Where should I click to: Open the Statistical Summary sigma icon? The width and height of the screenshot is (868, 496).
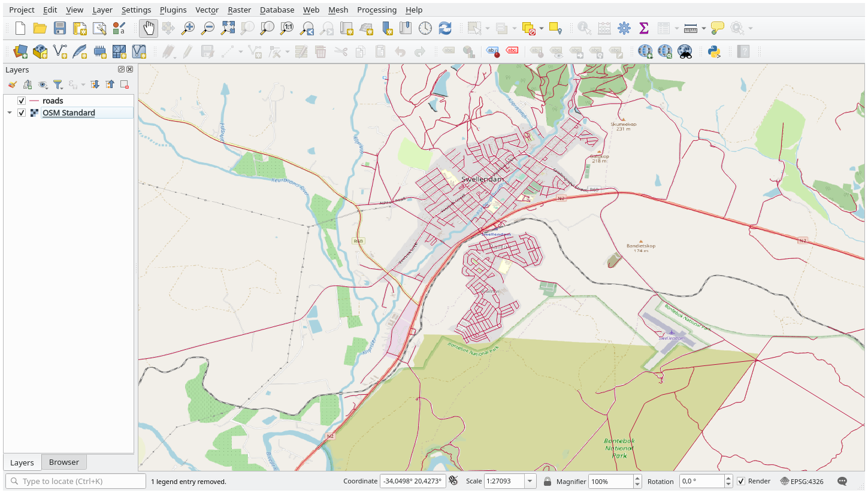[x=644, y=28]
